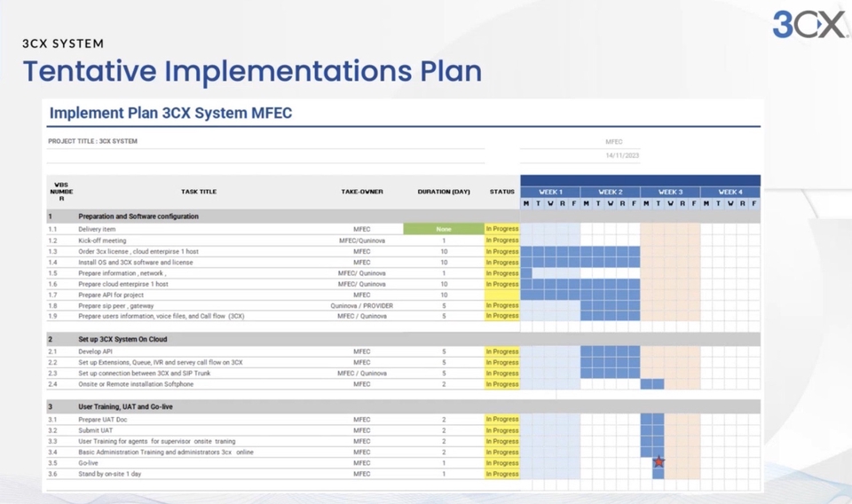Click the 'Kick-off meeting' task
852x504 pixels.
[x=102, y=240]
